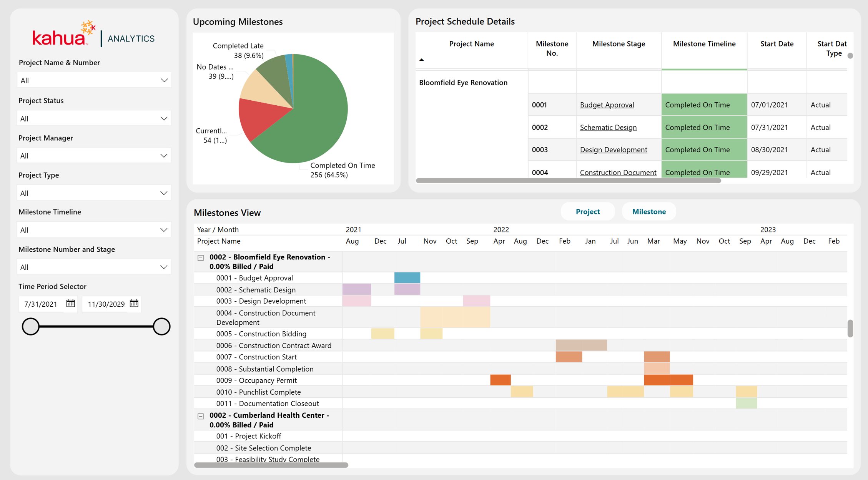The width and height of the screenshot is (868, 480).
Task: Click the Design Development milestone link
Action: coord(614,149)
